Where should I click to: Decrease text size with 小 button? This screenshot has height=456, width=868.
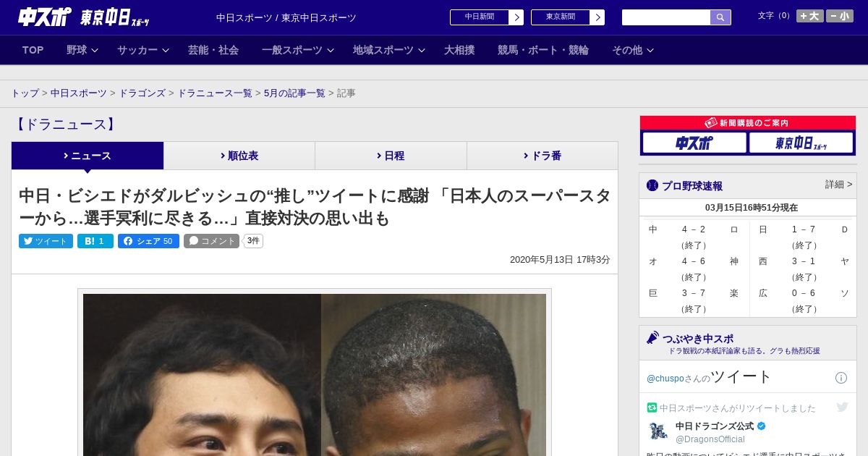click(840, 16)
